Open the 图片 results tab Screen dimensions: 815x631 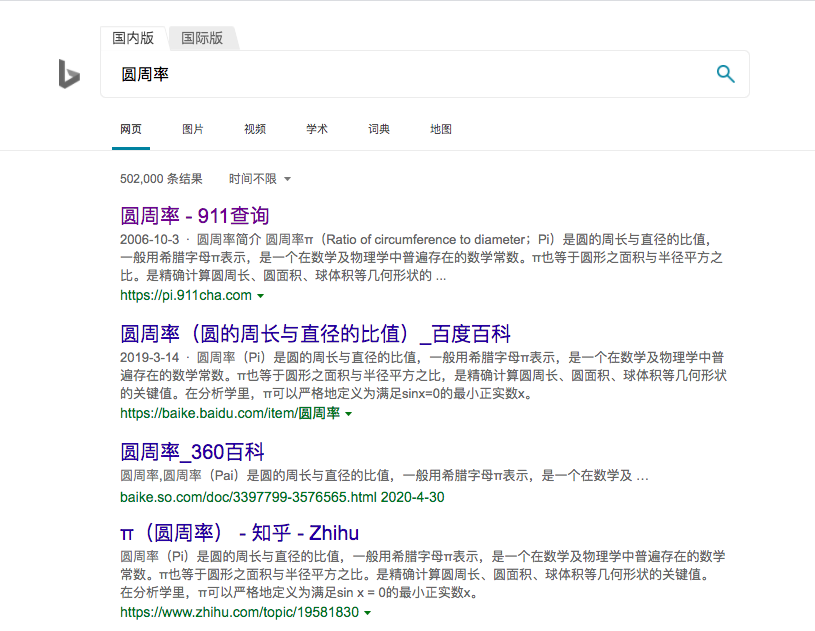[x=193, y=129]
